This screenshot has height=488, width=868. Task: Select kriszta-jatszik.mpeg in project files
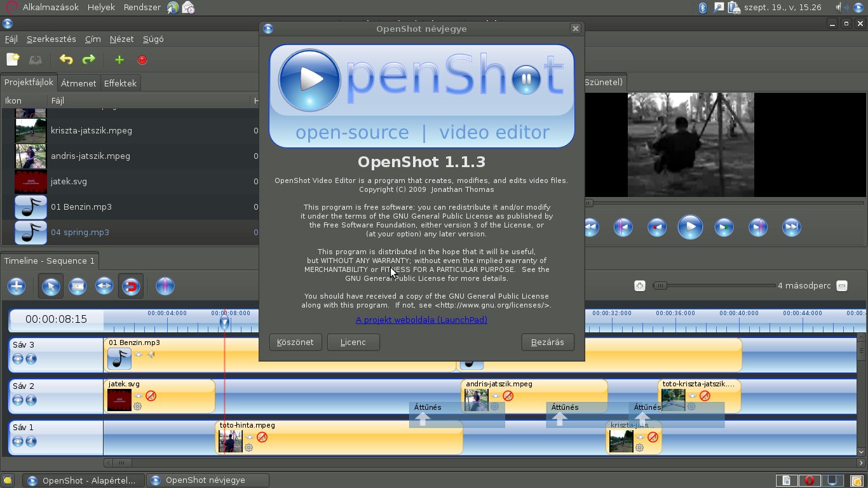[x=92, y=130]
